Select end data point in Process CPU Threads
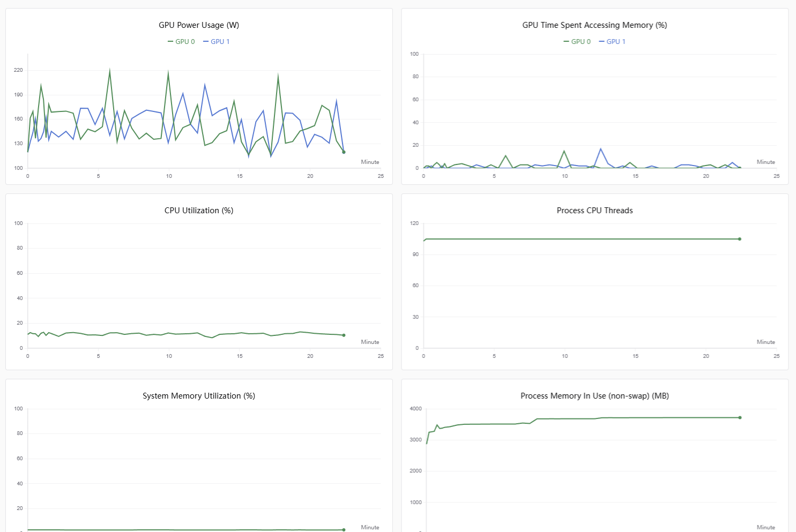 pos(740,239)
